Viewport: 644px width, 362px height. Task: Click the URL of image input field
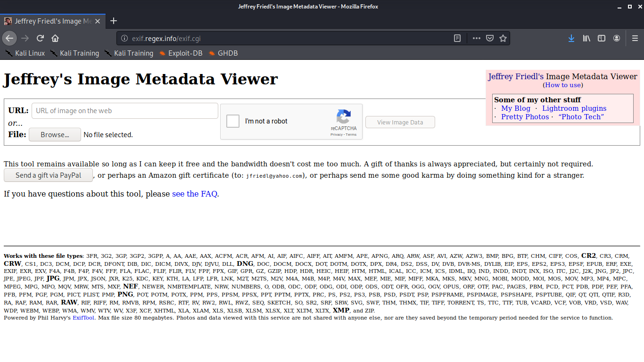[x=124, y=111]
